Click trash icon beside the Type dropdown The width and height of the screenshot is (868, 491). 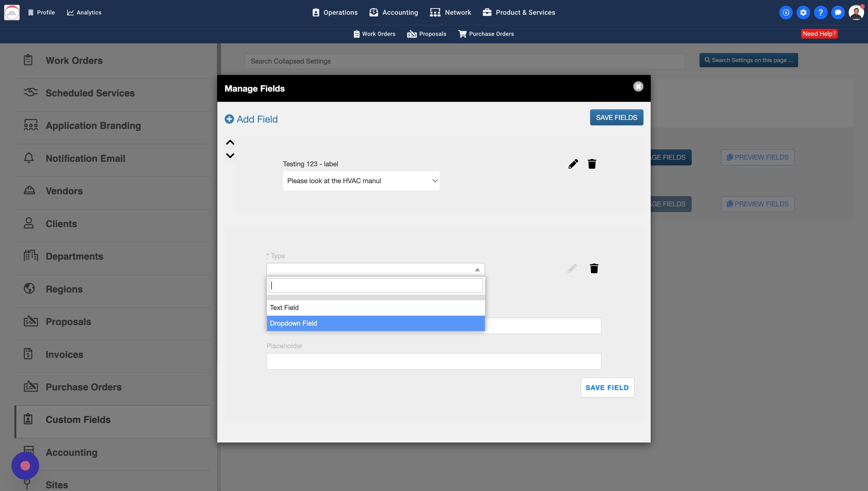(594, 268)
